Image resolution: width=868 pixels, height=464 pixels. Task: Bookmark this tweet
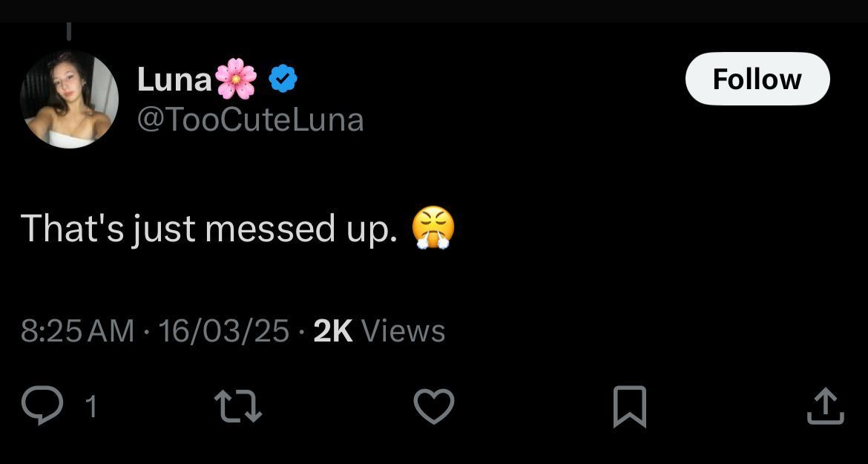click(630, 407)
